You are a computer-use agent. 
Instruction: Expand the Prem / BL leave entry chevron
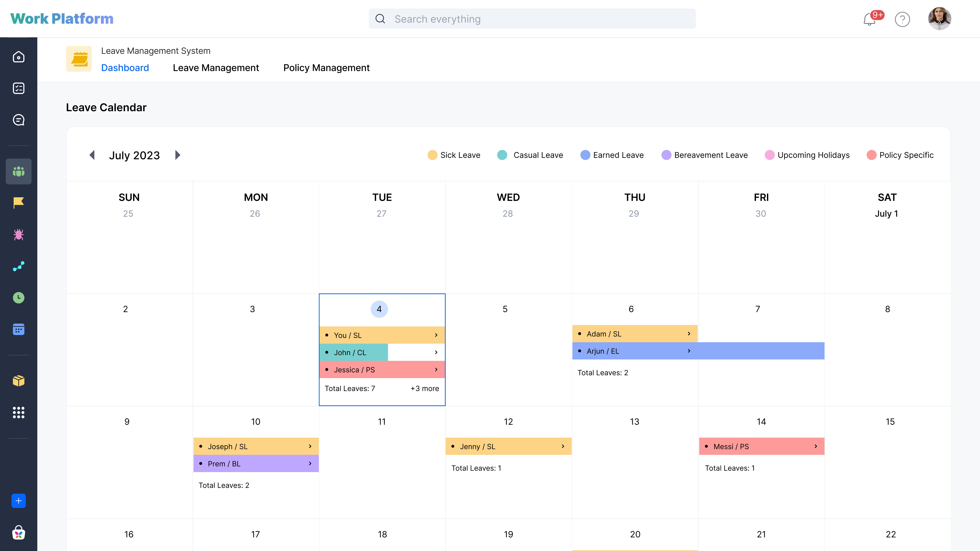pos(310,463)
